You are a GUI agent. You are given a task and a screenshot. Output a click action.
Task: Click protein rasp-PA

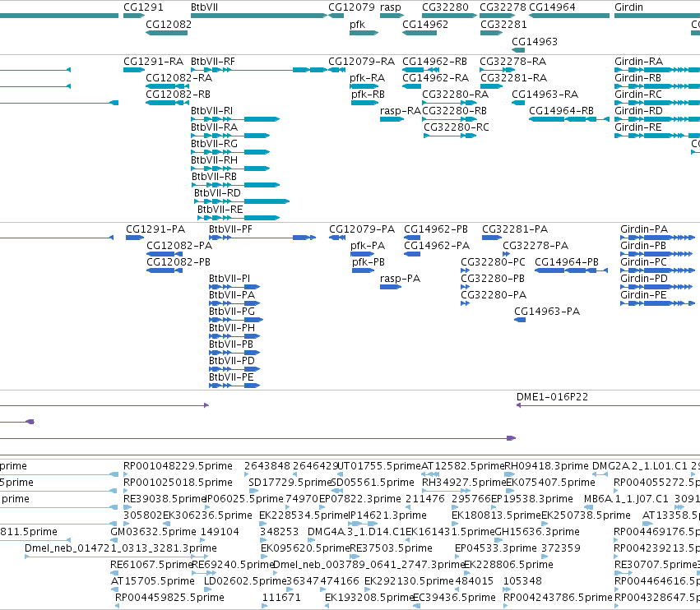[x=391, y=287]
